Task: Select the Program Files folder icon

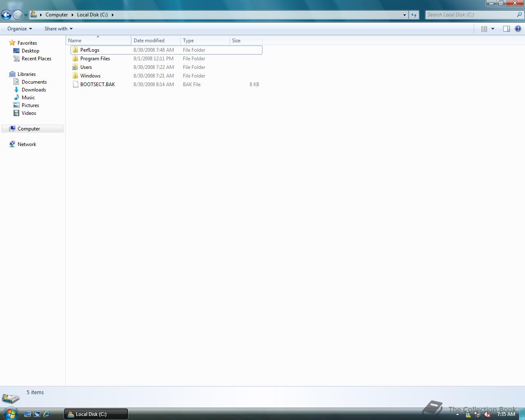Action: 75,59
